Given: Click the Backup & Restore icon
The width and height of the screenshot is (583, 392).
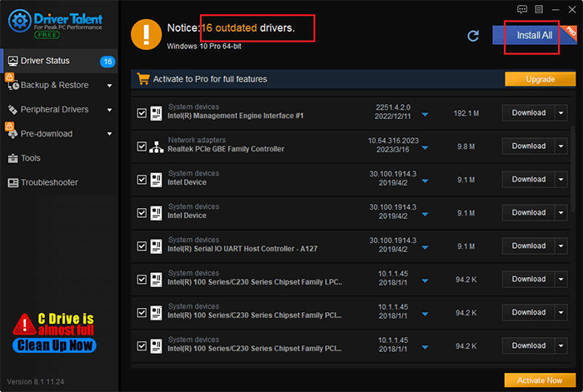Looking at the screenshot, I should coord(13,86).
